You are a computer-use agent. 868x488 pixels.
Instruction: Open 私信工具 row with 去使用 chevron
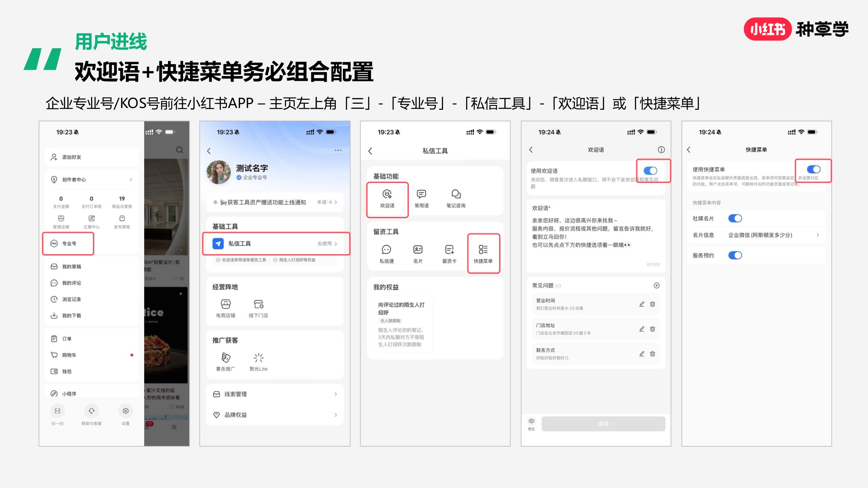pos(276,243)
